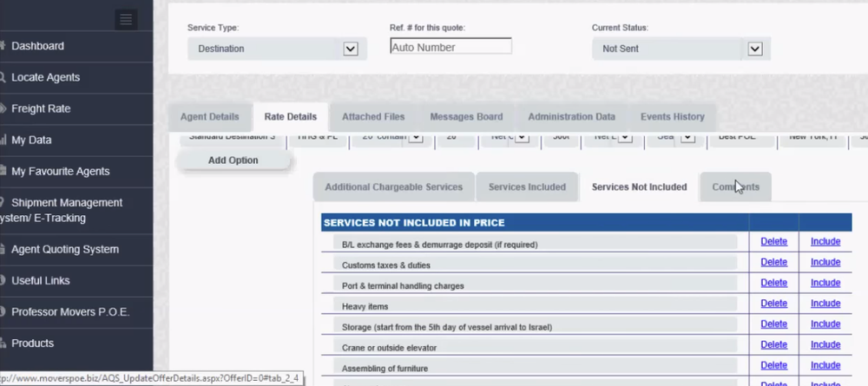Click the Add Option button

click(233, 160)
